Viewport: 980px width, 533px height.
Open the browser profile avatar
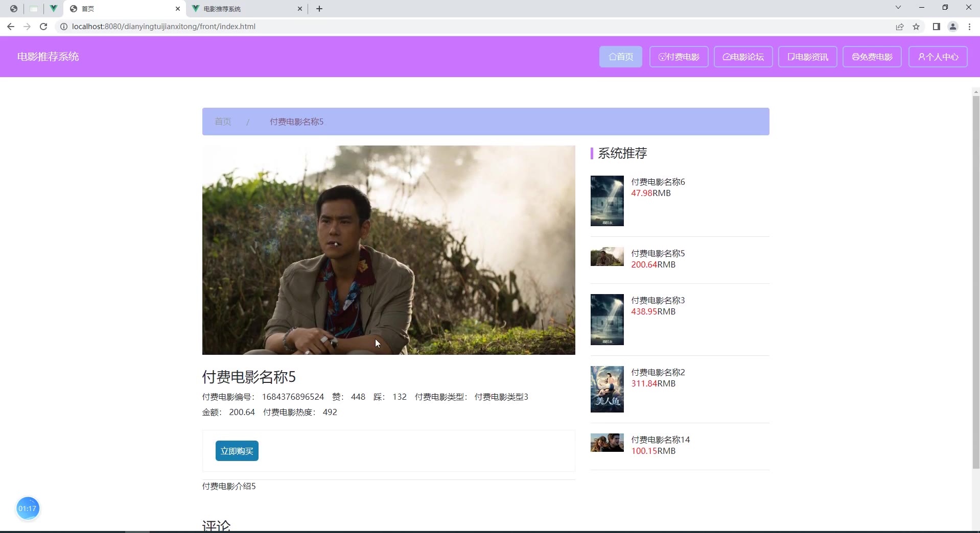tap(953, 27)
